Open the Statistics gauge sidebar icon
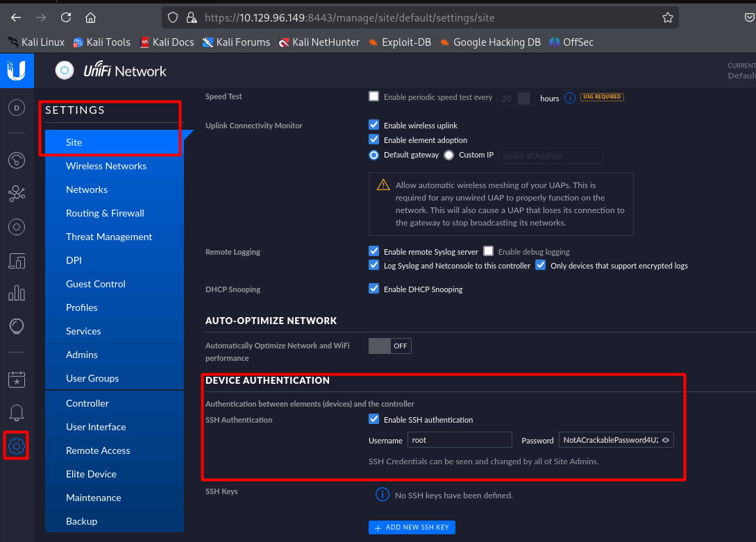The height and width of the screenshot is (542, 756). click(17, 160)
